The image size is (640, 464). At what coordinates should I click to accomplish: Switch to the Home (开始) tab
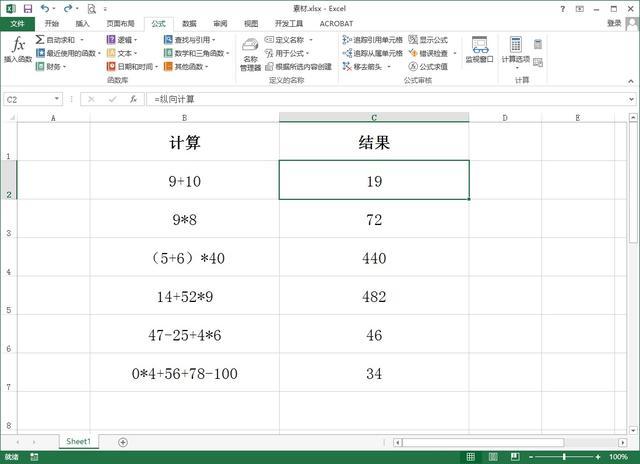(52, 24)
